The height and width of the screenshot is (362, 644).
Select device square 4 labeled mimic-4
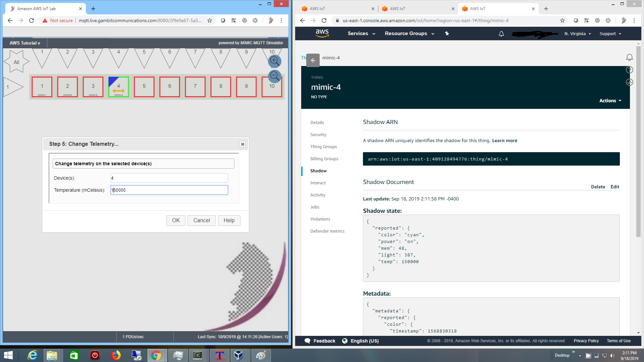[x=118, y=87]
